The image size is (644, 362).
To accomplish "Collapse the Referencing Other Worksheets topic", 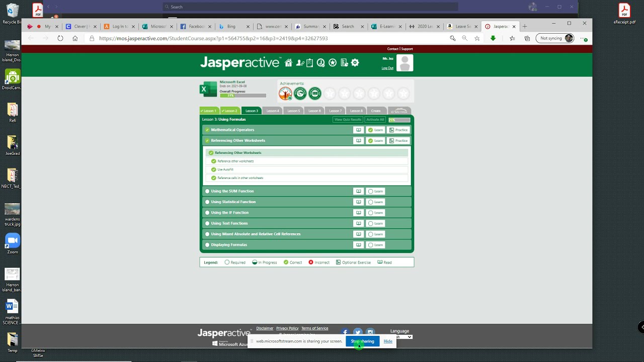I will click(307, 141).
